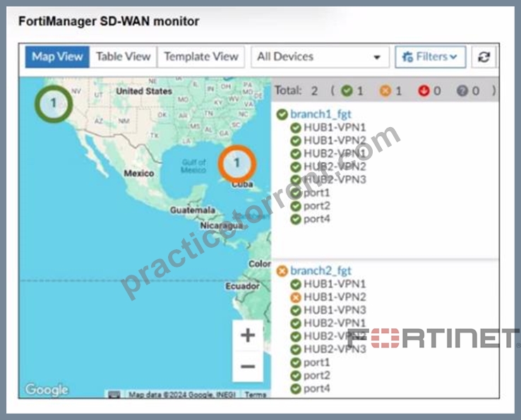Switch to Table View tab
The height and width of the screenshot is (420, 521).
(x=124, y=56)
